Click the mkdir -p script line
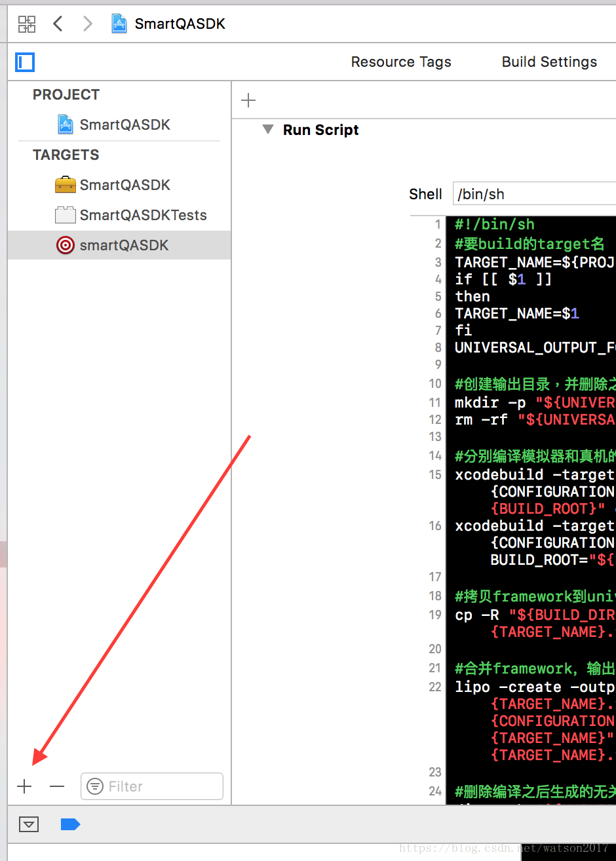The width and height of the screenshot is (616, 861). coord(535,402)
